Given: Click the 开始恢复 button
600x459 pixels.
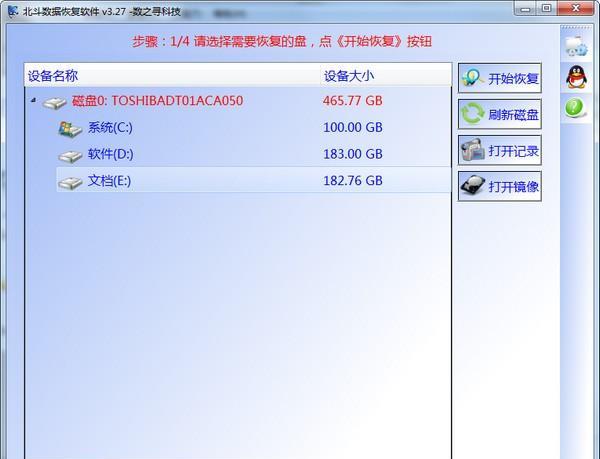Looking at the screenshot, I should (499, 78).
